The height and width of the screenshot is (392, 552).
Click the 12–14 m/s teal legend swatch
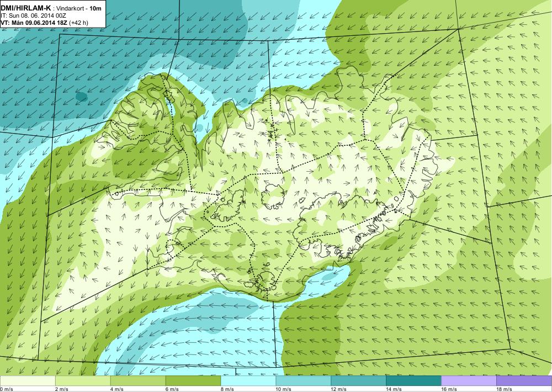(358, 381)
